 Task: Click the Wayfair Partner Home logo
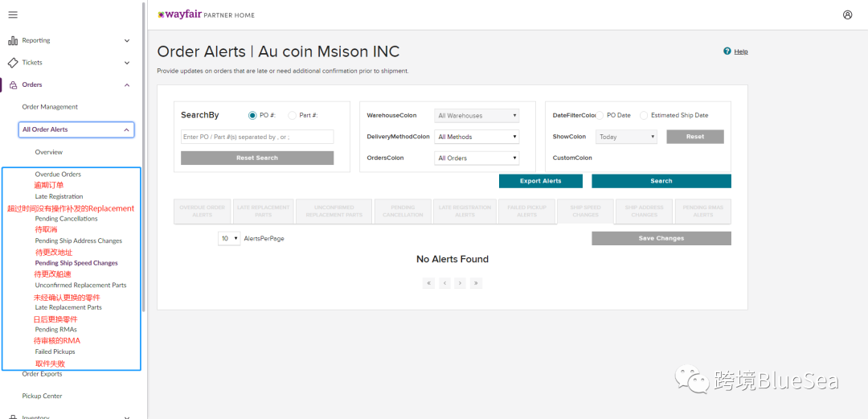pos(206,15)
